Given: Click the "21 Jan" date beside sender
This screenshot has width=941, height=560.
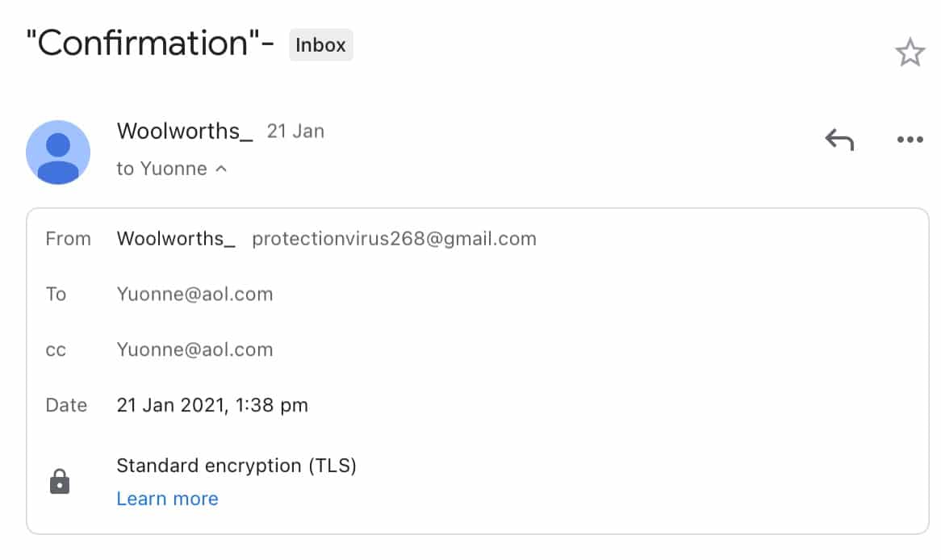Looking at the screenshot, I should click(295, 132).
